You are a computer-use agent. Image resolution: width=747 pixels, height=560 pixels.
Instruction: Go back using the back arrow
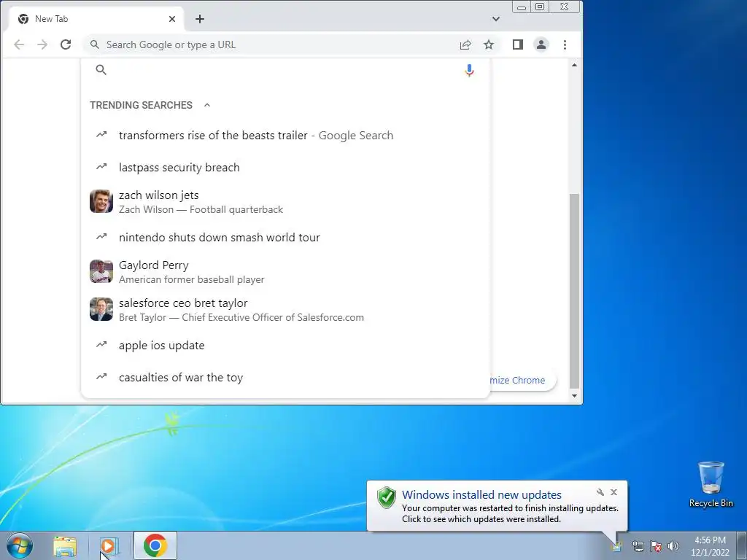[19, 44]
